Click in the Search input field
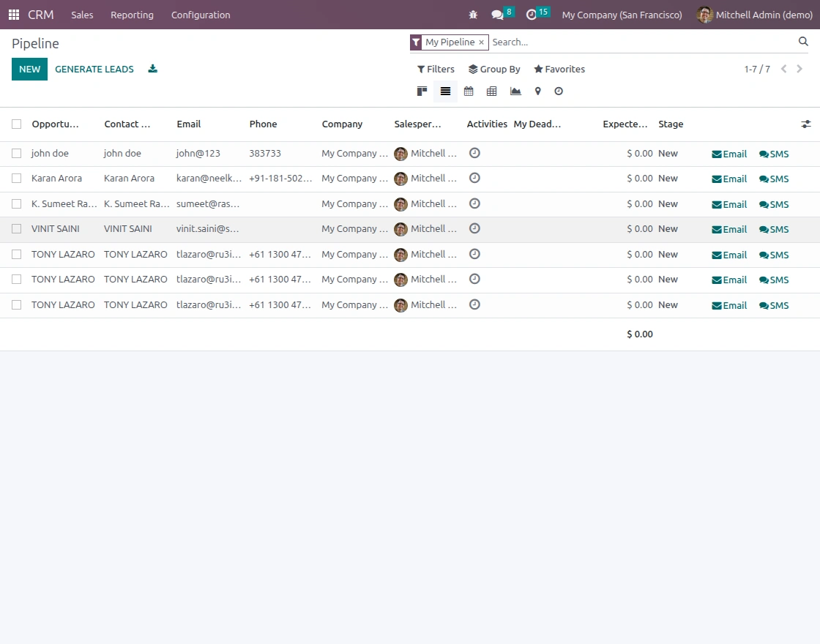This screenshot has width=820, height=644. point(642,42)
